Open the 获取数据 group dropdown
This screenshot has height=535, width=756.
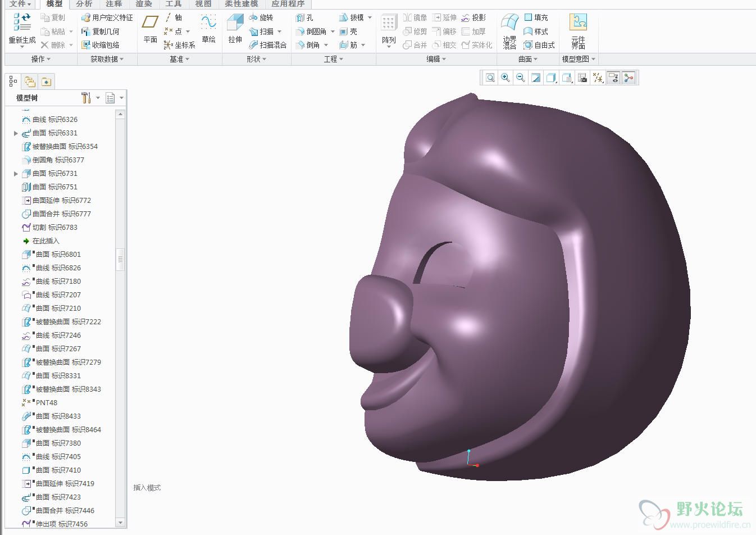[x=107, y=59]
